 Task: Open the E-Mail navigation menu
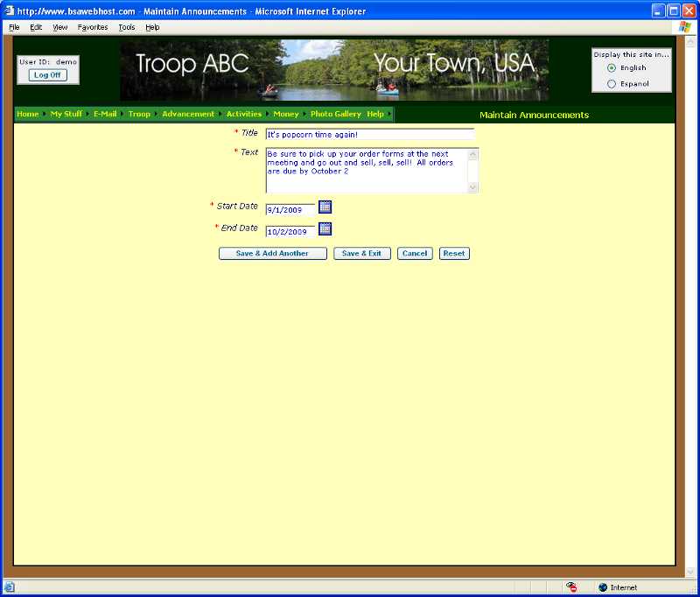105,115
